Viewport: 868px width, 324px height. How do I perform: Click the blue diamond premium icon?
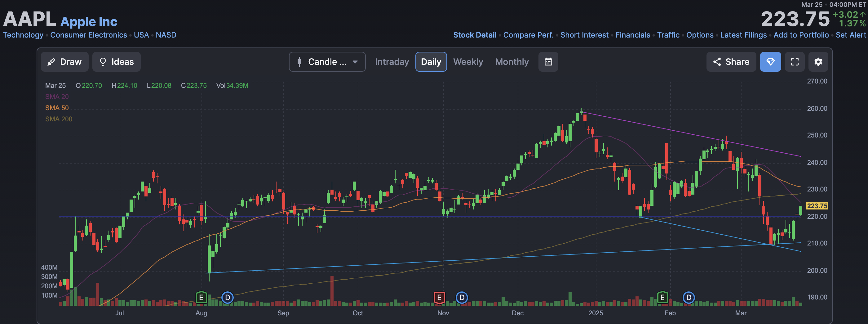coord(770,62)
